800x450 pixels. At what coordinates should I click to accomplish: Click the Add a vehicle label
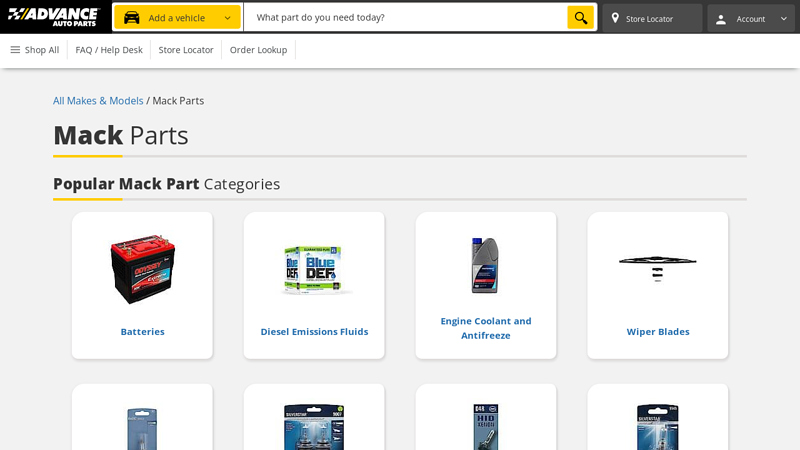pos(177,18)
